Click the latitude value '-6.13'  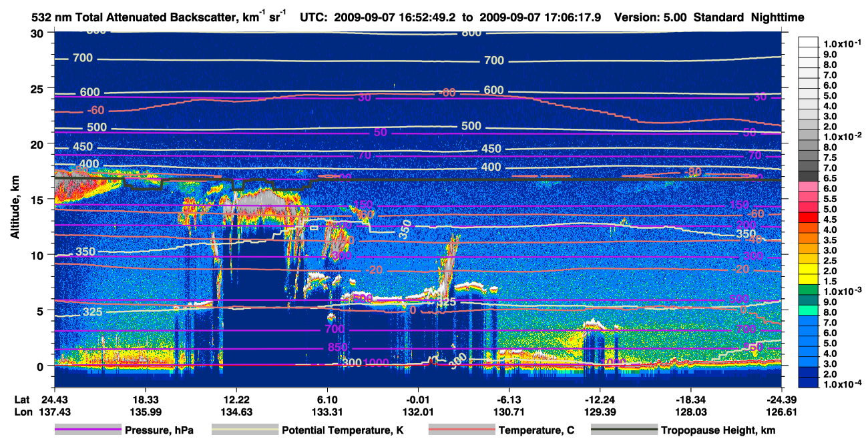(x=509, y=399)
